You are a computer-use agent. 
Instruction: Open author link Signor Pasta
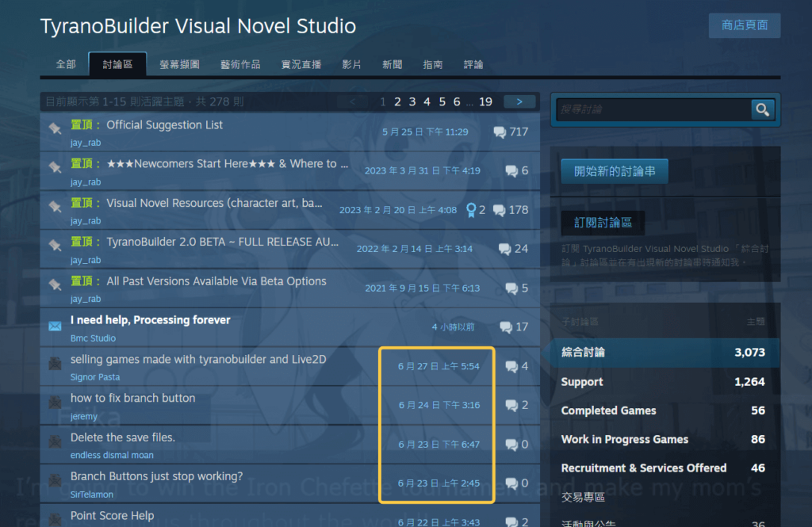coord(95,377)
